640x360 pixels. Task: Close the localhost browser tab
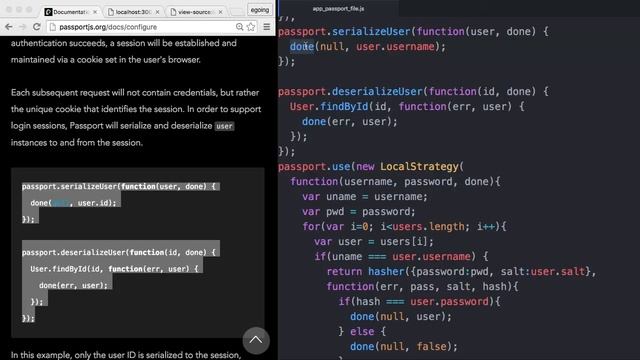[x=158, y=12]
